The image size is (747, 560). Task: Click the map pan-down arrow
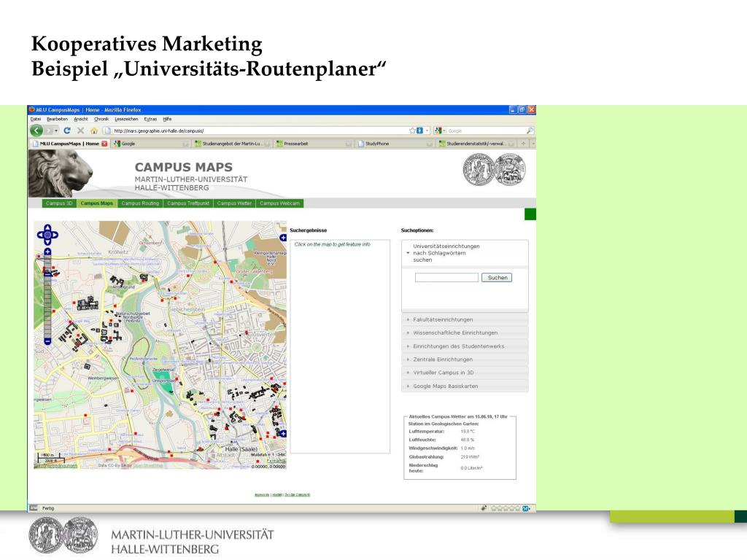(47, 242)
